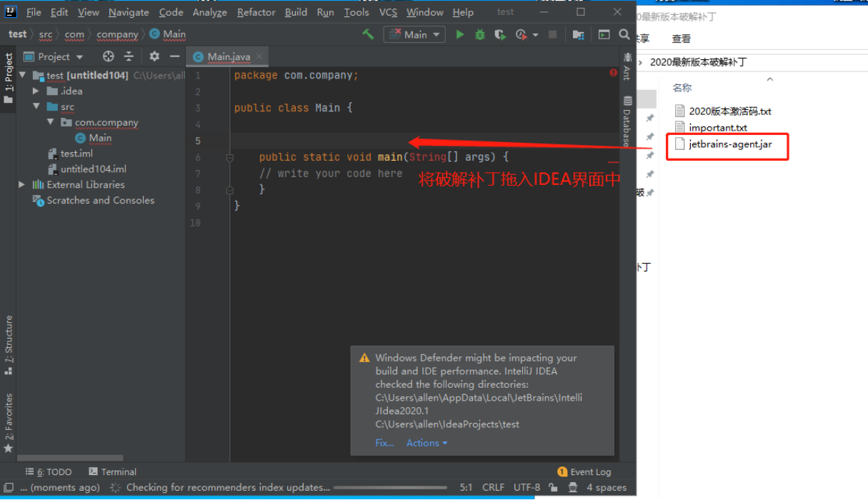Click red error indicator in editor
Image resolution: width=868 pixels, height=500 pixels.
[x=613, y=73]
